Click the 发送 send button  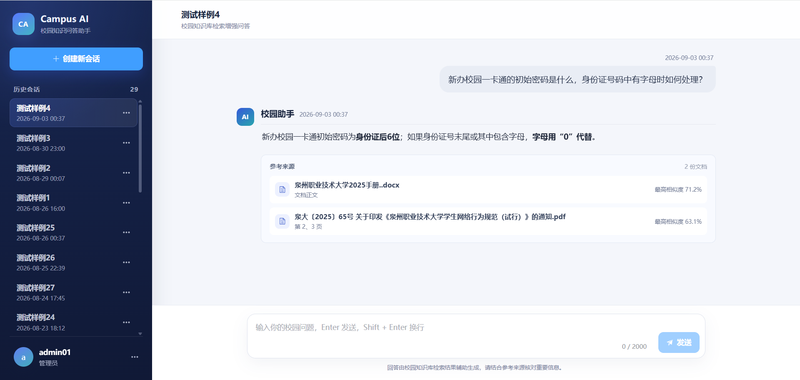click(679, 342)
